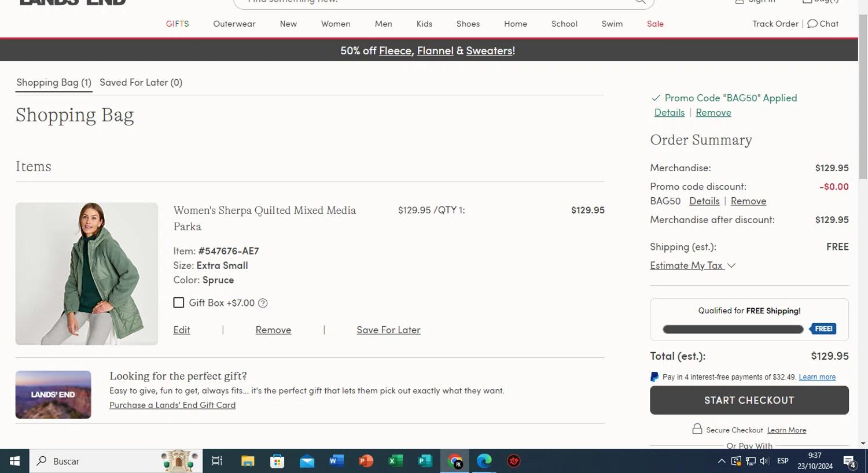Open the network tray icon
Screen dimensions: 868x473
[x=751, y=461]
